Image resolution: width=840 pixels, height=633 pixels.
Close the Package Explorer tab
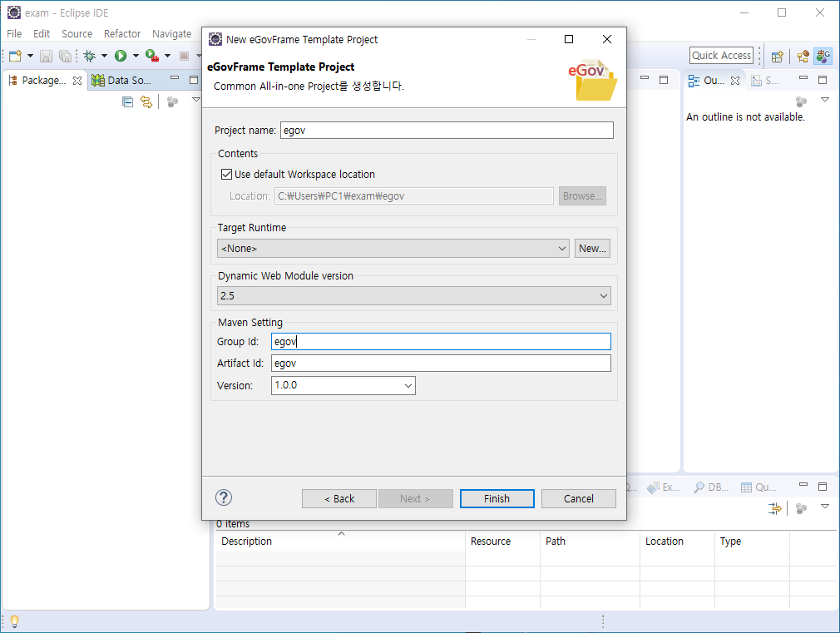coord(77,81)
